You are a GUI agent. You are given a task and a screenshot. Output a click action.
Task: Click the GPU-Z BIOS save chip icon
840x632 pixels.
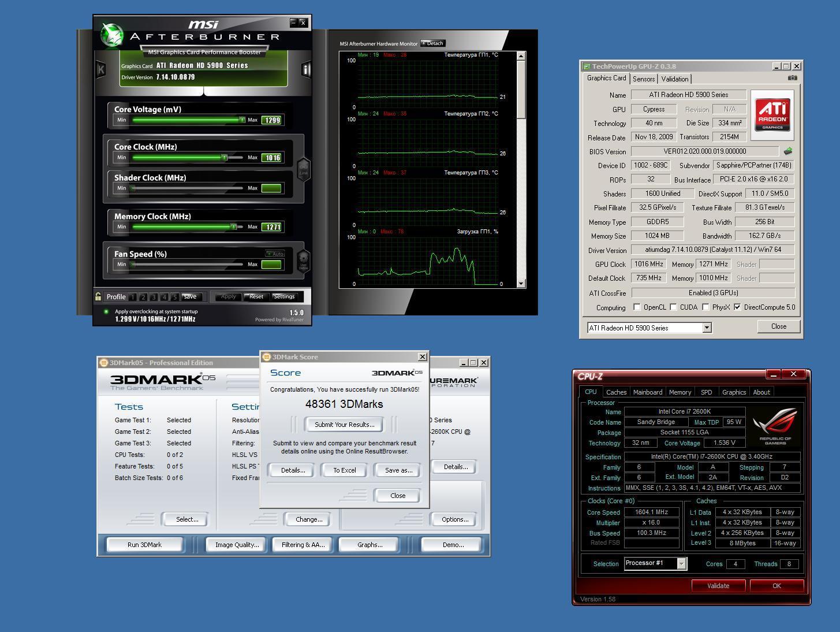(x=787, y=151)
